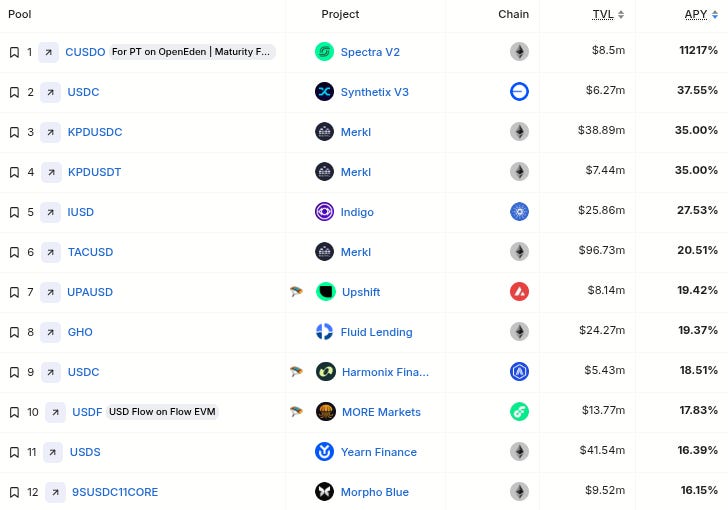Open the Yearn Finance project link

[x=379, y=452]
